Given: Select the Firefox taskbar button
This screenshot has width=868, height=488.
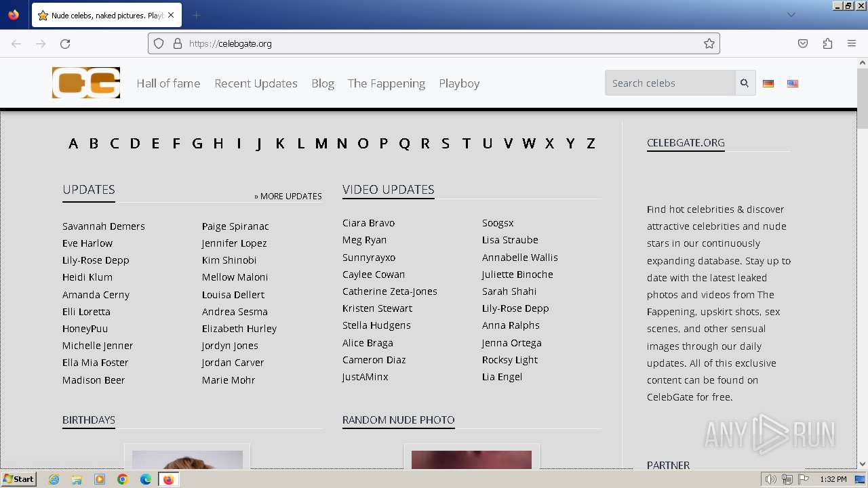Looking at the screenshot, I should pos(169,479).
